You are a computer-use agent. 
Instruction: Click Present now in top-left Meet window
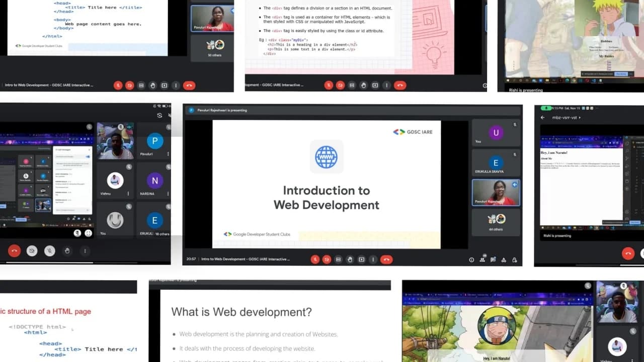[x=164, y=85]
